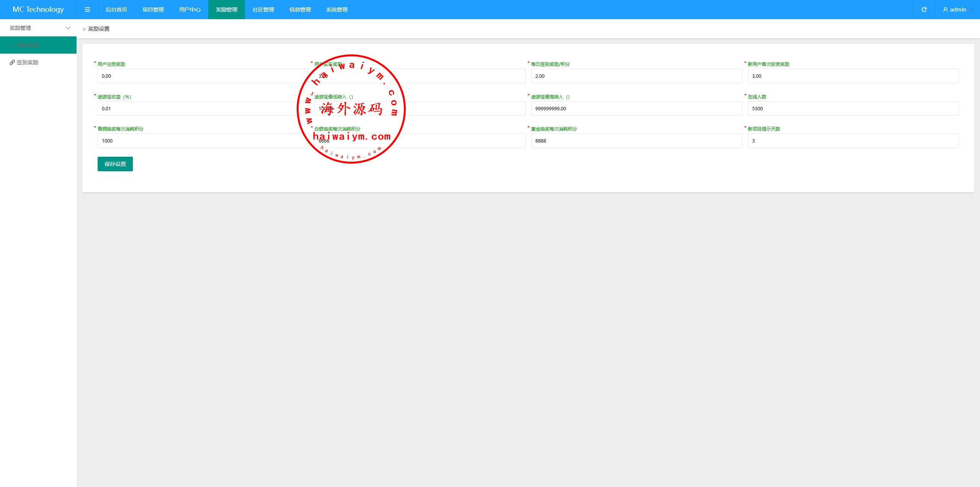Click the sidebar collapse hamburger icon
This screenshot has width=980, height=487.
coord(87,10)
